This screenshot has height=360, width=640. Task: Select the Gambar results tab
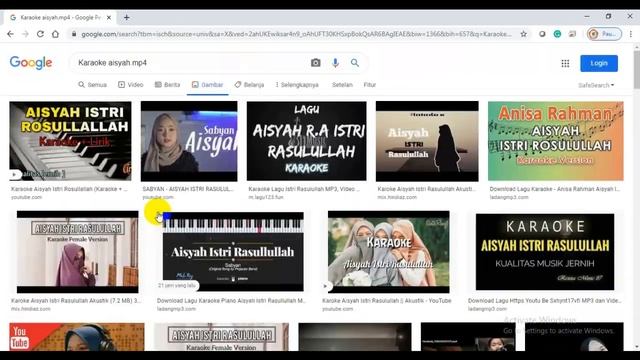click(x=207, y=85)
